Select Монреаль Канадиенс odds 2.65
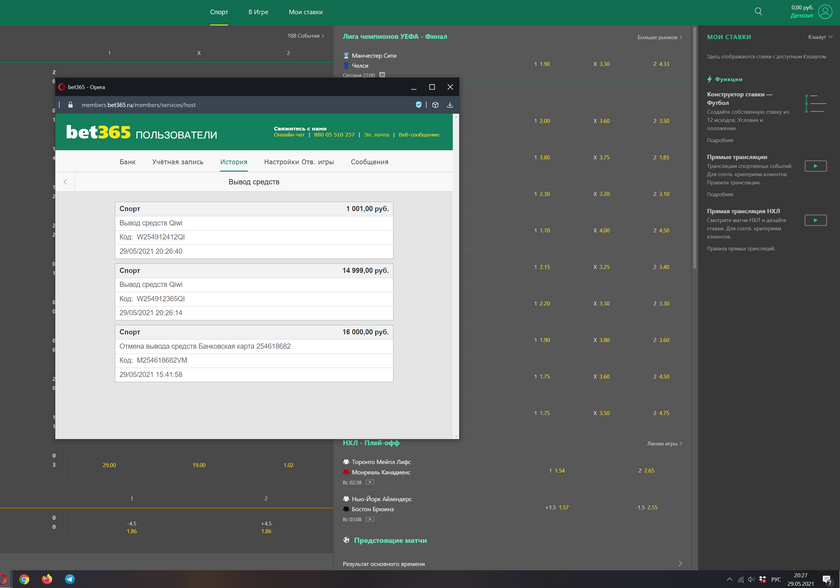Viewport: 840px width, 588px height. [x=647, y=471]
